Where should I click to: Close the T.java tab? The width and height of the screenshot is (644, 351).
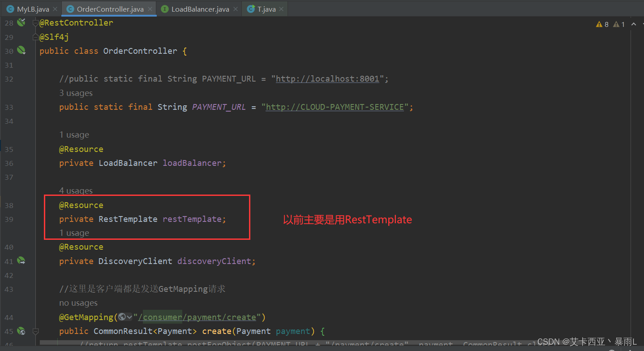tap(281, 9)
